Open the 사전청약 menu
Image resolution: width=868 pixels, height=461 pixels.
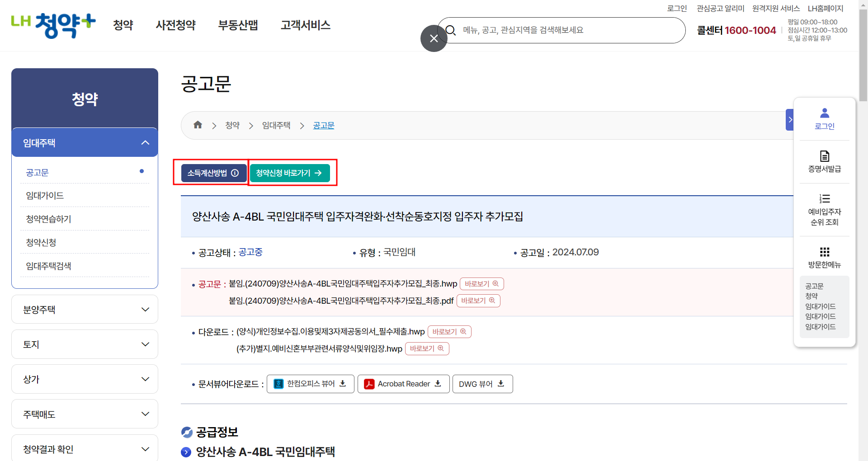[x=175, y=25]
